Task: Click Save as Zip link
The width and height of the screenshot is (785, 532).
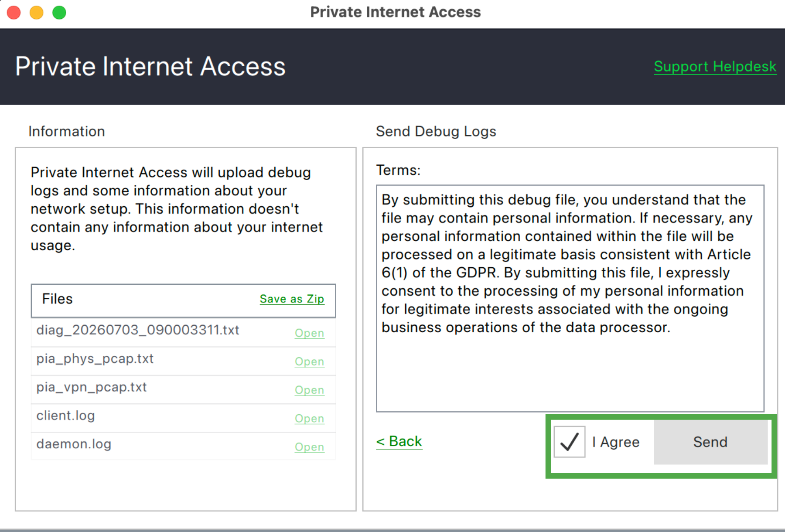Action: pos(292,299)
